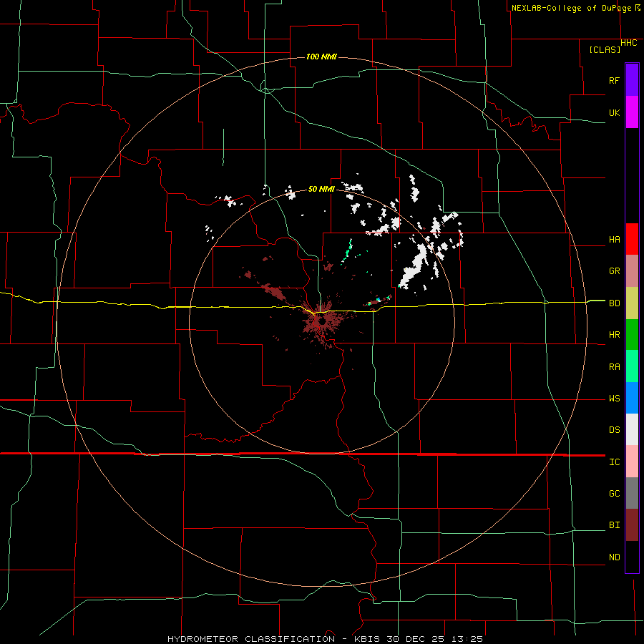Click the GR legend label
The width and height of the screenshot is (644, 644).
click(614, 271)
